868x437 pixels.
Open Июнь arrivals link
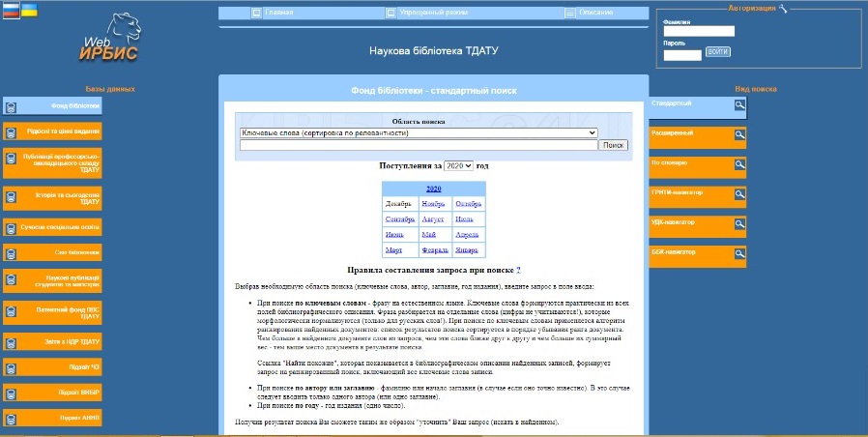coord(394,235)
